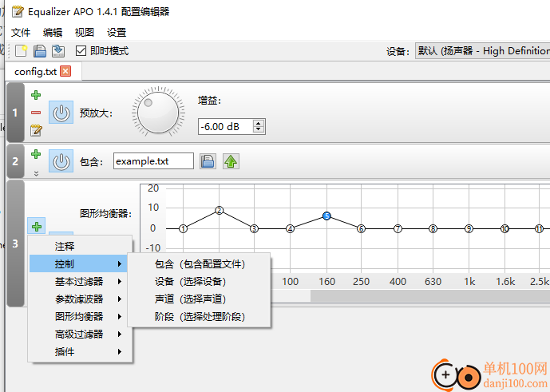Open included file with the green up arrow
550x392 pixels.
[231, 161]
